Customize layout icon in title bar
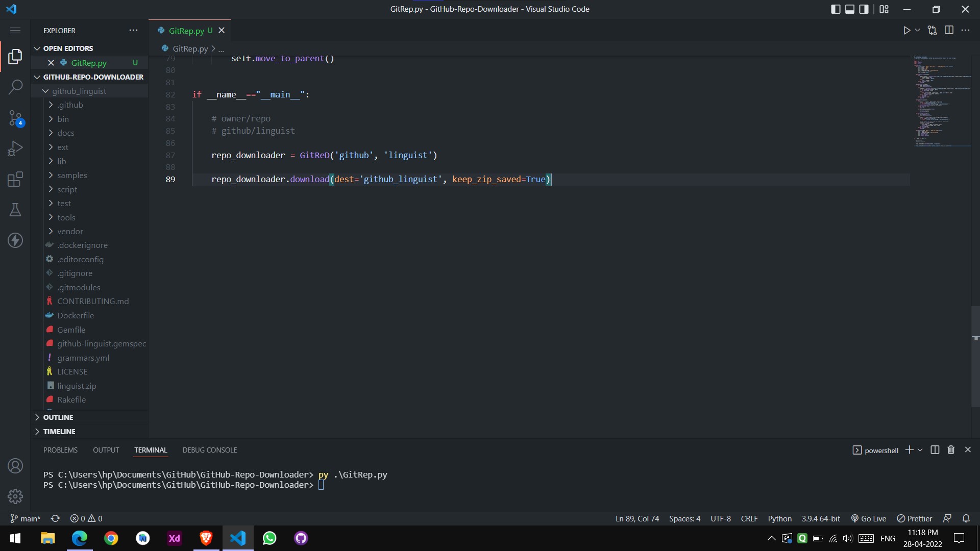 pyautogui.click(x=884, y=9)
